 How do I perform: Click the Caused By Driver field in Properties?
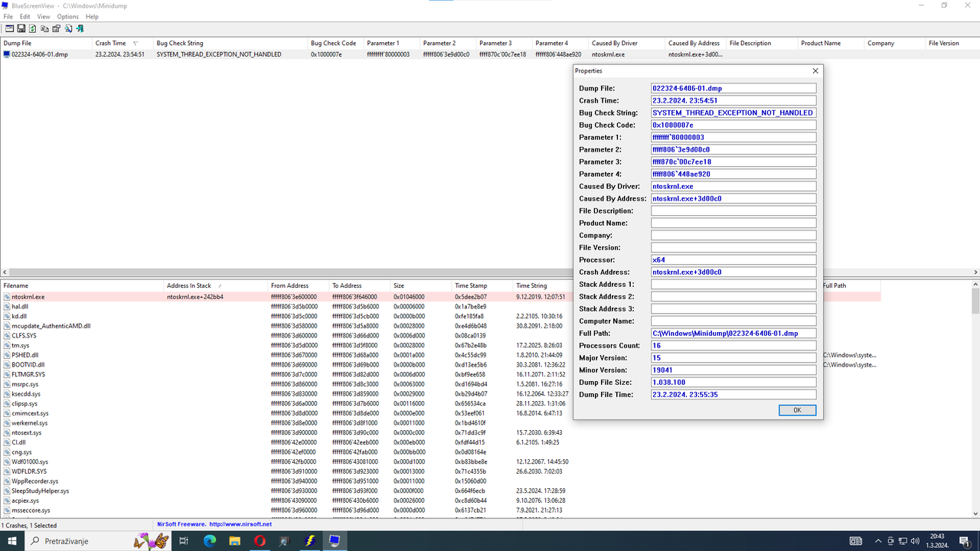point(733,186)
